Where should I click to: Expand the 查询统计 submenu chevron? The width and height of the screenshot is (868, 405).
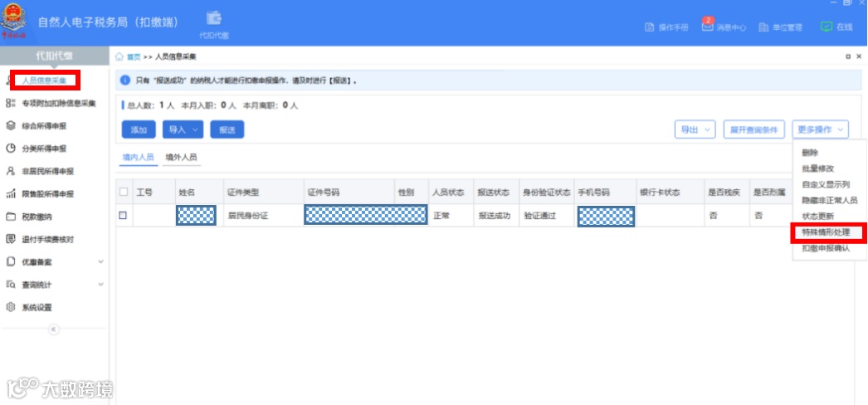pos(100,285)
